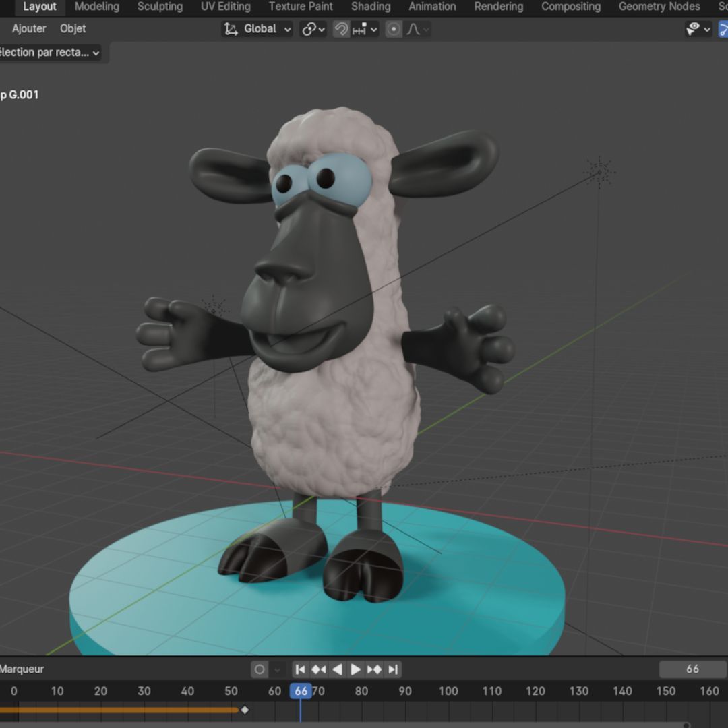Screen dimensions: 728x728
Task: Open the snapping options dropdown
Action: (365, 29)
